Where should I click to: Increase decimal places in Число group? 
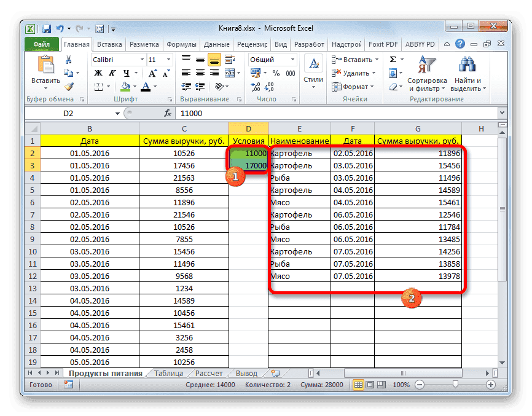point(255,86)
